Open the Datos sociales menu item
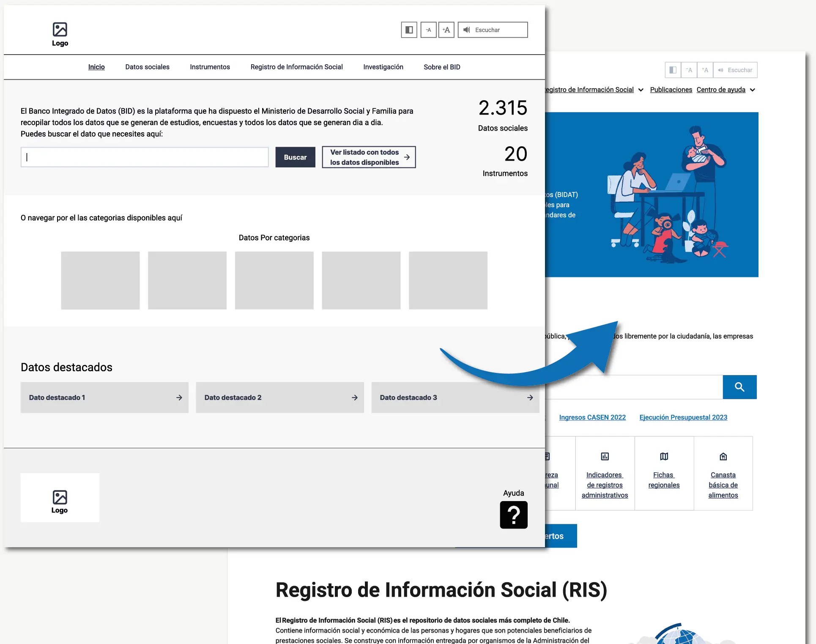The image size is (816, 644). 147,67
